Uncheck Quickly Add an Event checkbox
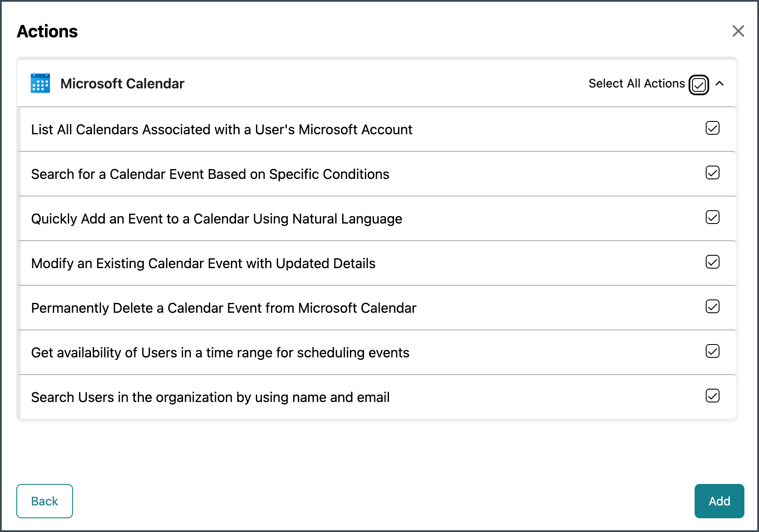 coord(712,217)
